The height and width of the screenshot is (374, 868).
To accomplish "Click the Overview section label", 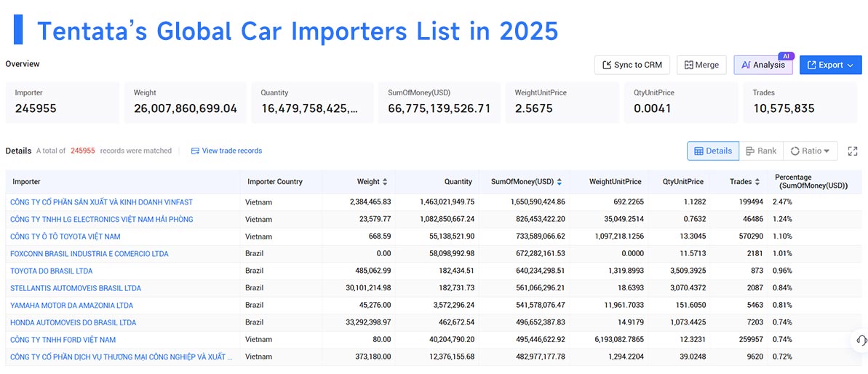I will click(23, 63).
